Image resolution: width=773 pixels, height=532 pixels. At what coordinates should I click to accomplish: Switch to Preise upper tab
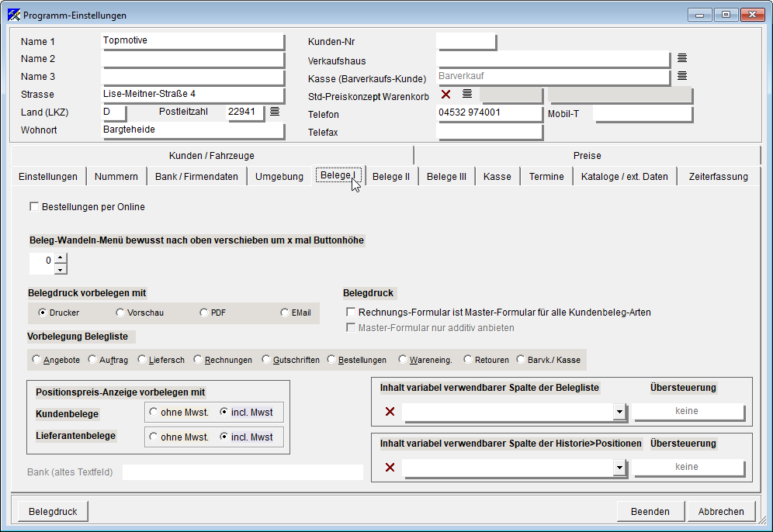click(588, 156)
